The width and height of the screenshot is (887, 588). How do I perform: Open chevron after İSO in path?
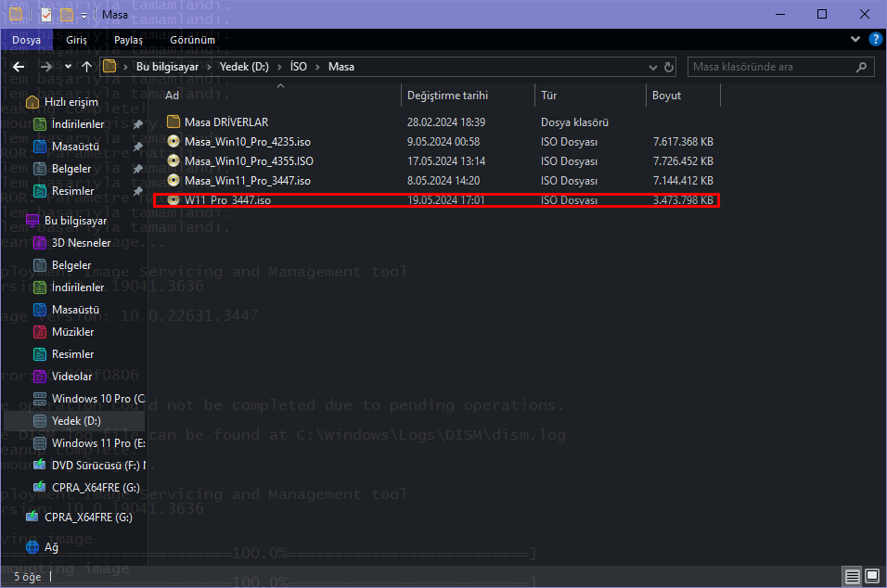coord(317,68)
